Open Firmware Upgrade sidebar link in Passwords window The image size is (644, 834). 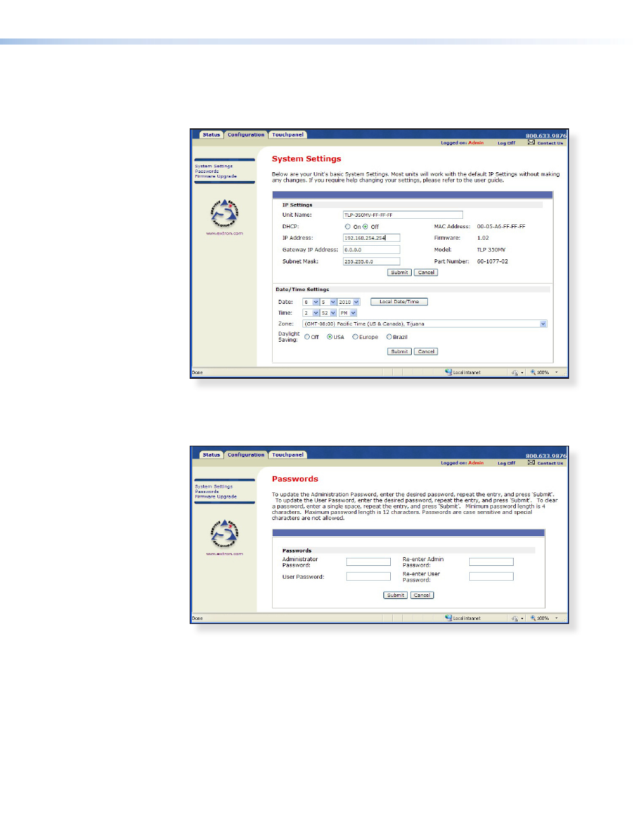pos(216,496)
